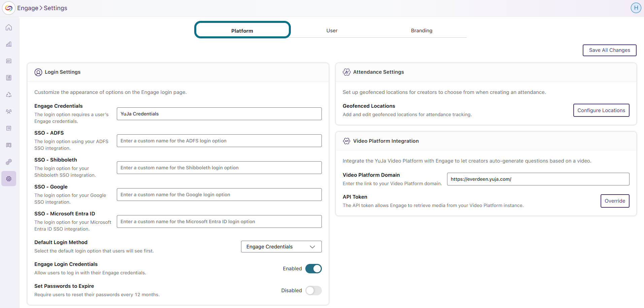
Task: Click the Attendance Settings header icon
Action: click(x=347, y=72)
